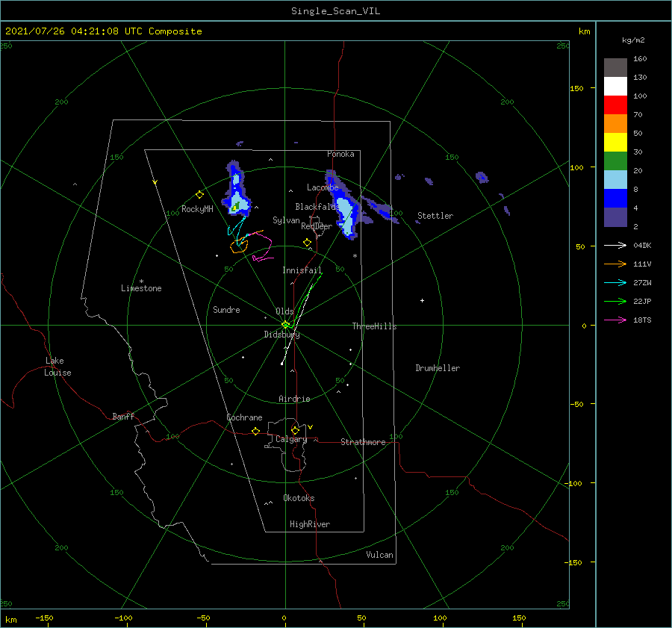Viewport: 672px width, 628px height.
Task: Click the Ponoka city label
Action: [340, 154]
